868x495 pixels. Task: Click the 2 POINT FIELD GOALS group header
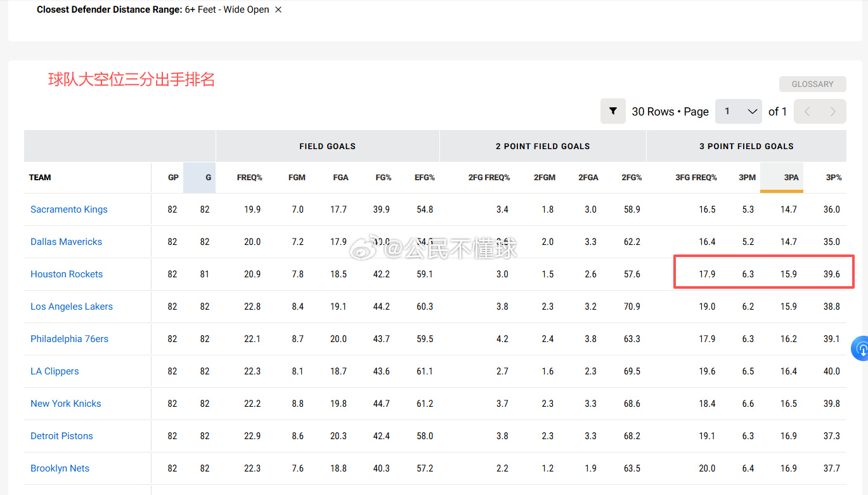pos(543,146)
